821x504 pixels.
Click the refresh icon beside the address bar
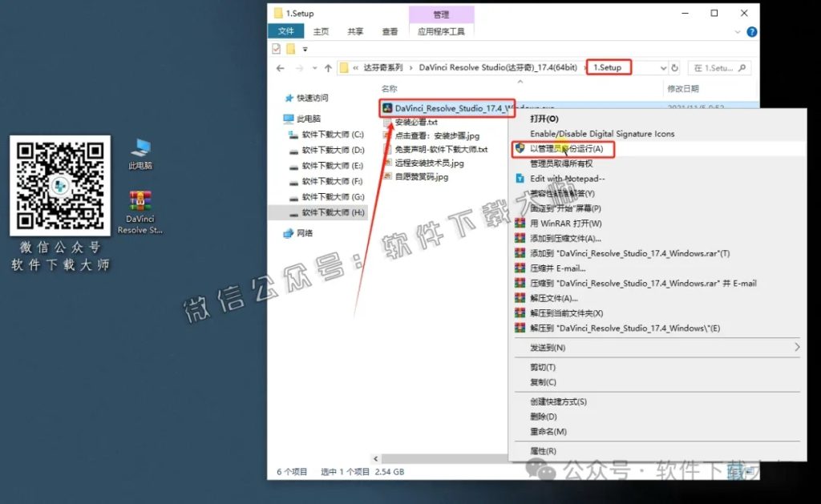(673, 67)
